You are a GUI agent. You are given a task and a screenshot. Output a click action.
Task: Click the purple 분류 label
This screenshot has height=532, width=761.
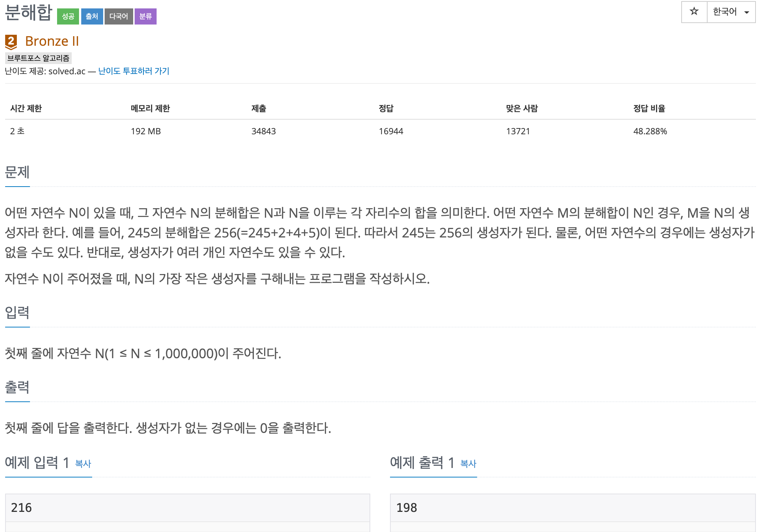point(145,16)
